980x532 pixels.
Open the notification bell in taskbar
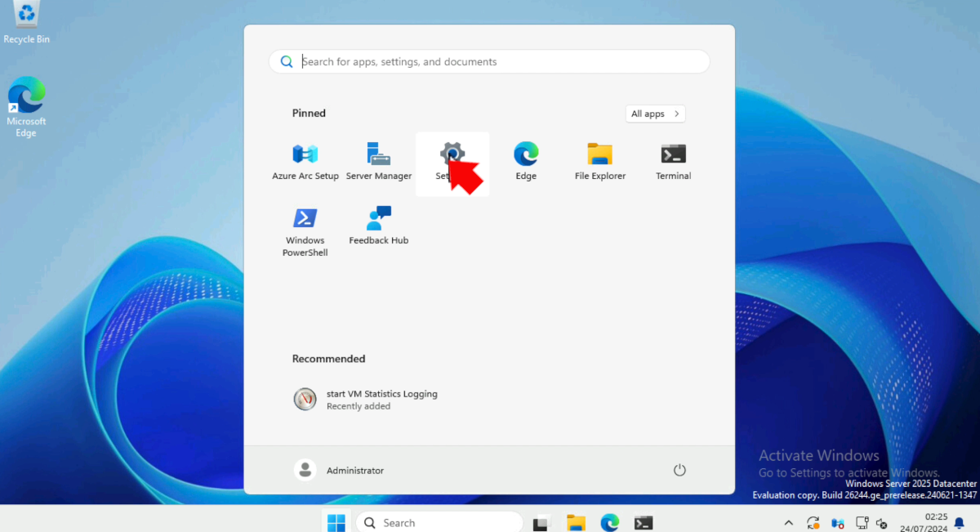coord(959,523)
